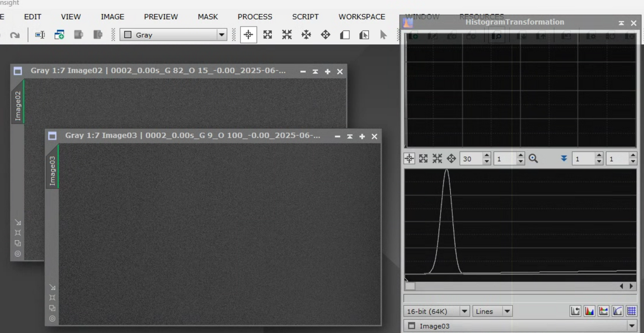Open the SCRIPT menu
Screen dimensions: 644x333
pyautogui.click(x=305, y=17)
